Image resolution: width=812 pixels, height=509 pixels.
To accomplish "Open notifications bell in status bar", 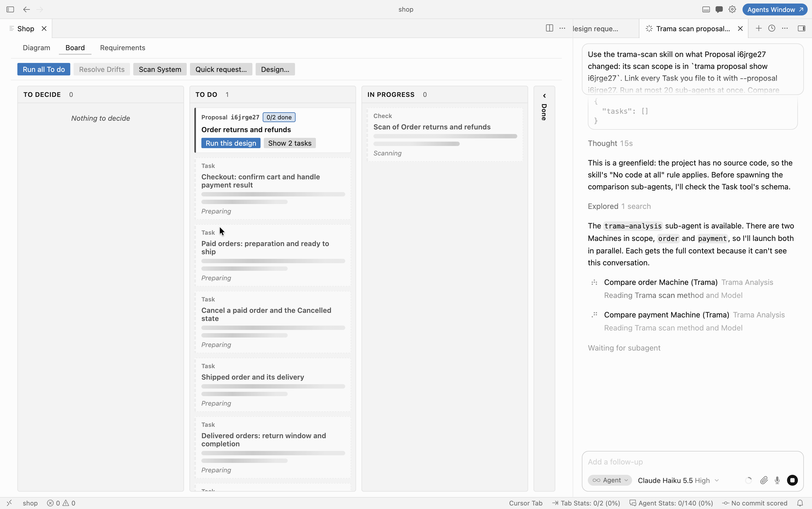I will point(800,503).
